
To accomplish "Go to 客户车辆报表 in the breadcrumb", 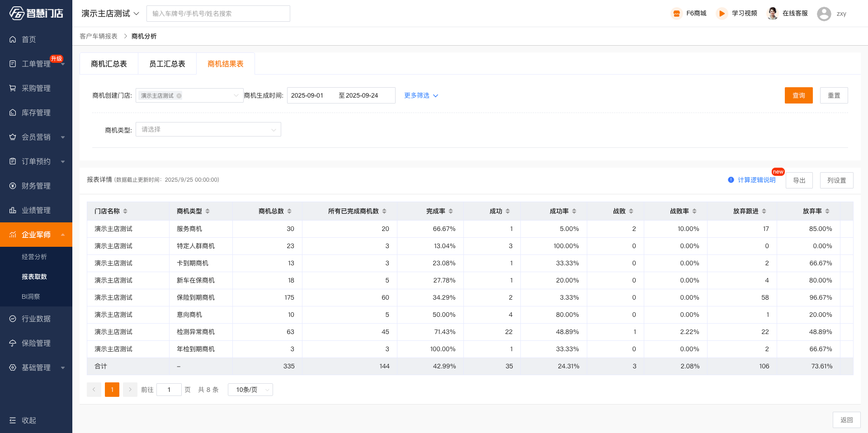I will (99, 36).
